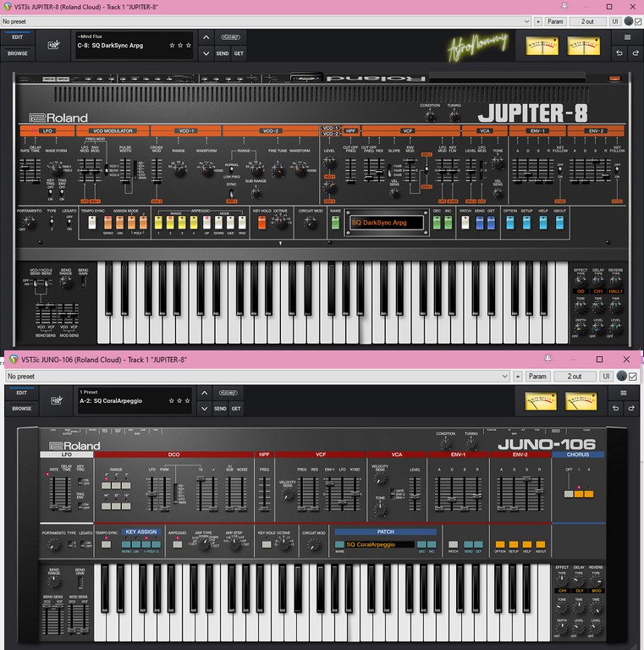Enable MONO assign mode on JUPITER-8

pos(107,223)
